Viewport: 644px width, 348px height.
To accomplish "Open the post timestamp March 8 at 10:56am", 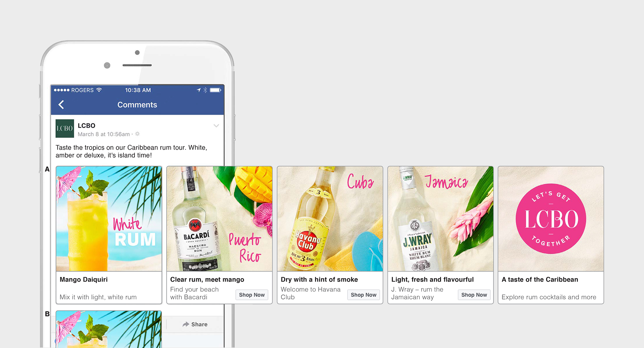I will [x=104, y=134].
